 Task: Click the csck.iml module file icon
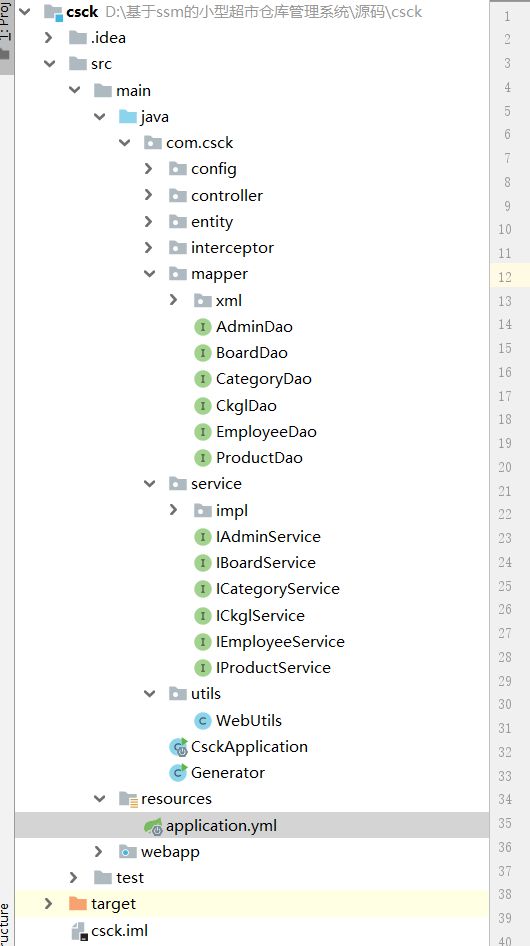click(x=80, y=931)
